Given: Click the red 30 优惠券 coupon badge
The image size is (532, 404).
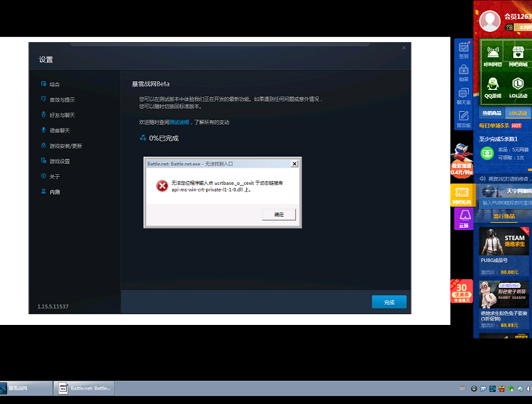Looking at the screenshot, I should (x=462, y=291).
